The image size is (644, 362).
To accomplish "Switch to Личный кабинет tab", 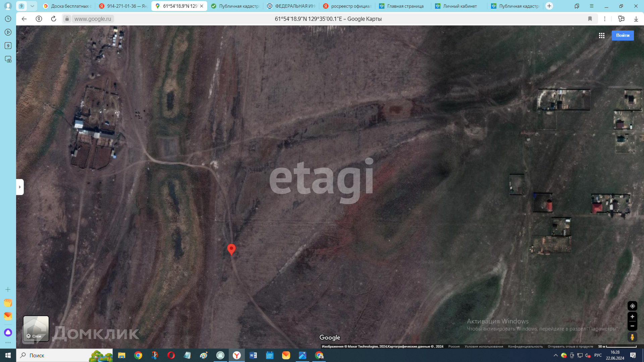I will 460,6.
